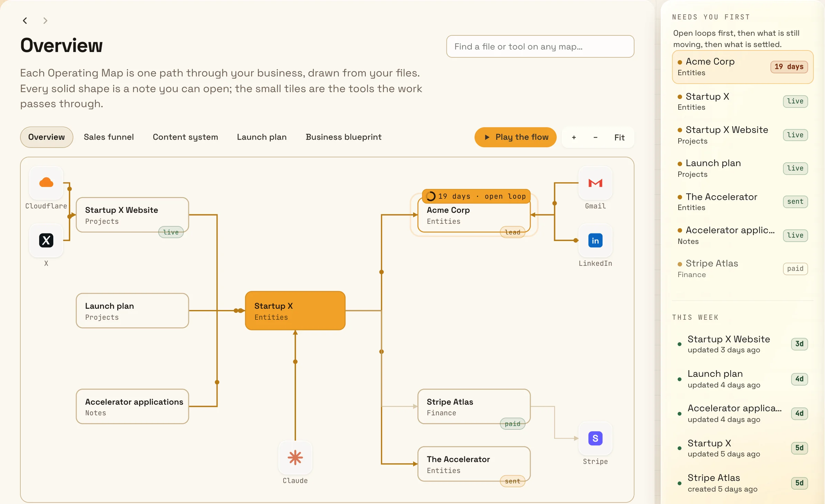Open the Accelerator applications note node

coord(132,406)
